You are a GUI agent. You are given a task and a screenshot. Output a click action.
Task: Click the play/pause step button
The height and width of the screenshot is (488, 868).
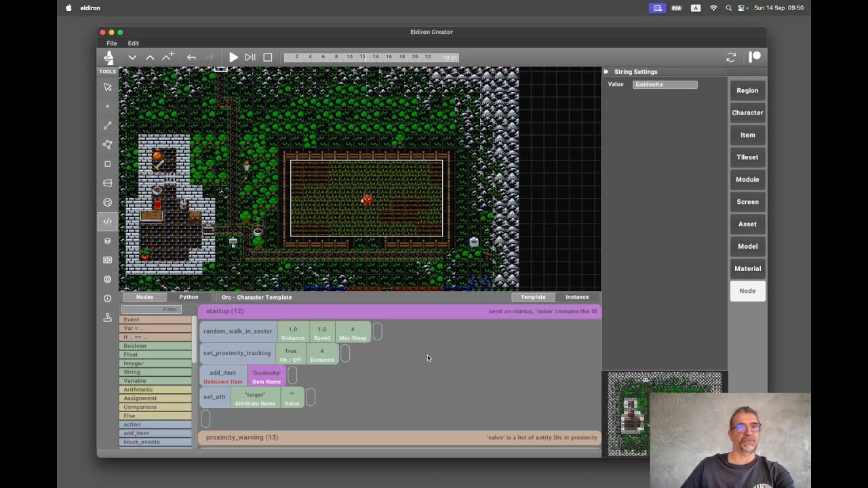click(250, 58)
